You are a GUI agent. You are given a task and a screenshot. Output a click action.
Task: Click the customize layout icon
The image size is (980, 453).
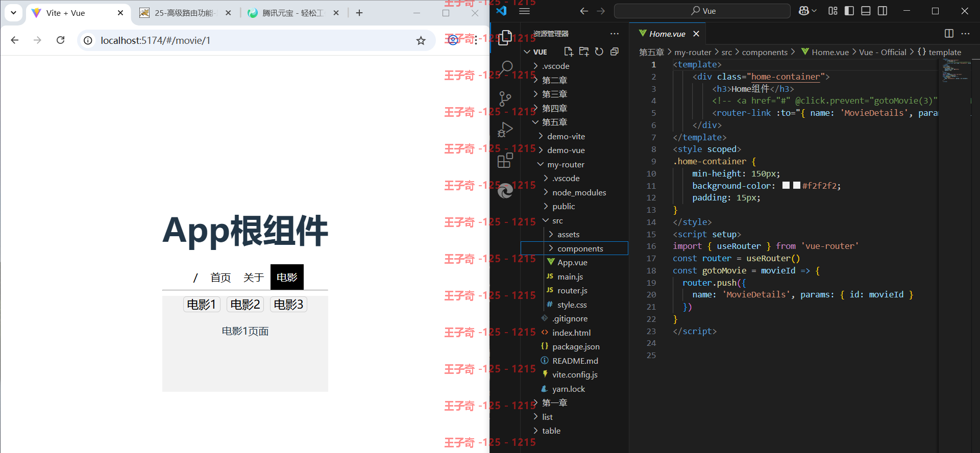click(x=833, y=11)
